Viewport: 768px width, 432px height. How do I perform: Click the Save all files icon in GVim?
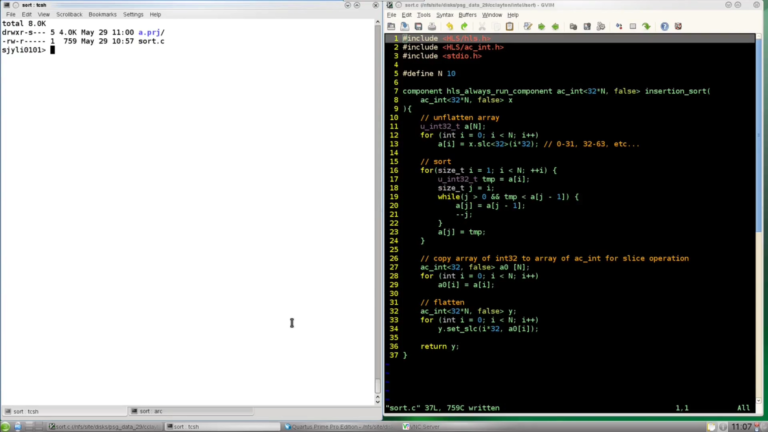tap(418, 26)
